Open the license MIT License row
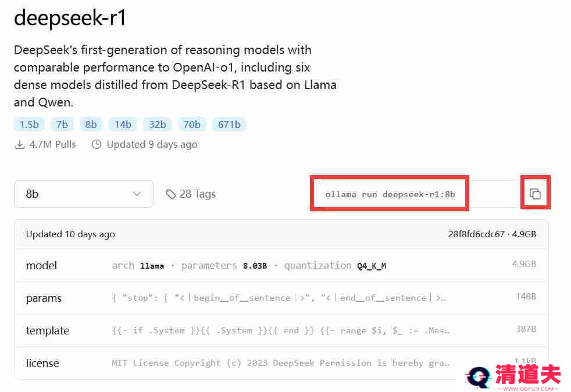571x392 pixels. click(x=281, y=364)
